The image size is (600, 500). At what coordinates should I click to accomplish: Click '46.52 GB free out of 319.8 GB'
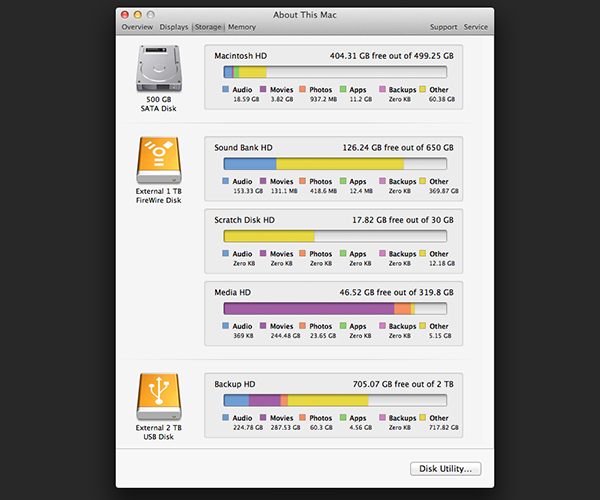click(x=396, y=292)
